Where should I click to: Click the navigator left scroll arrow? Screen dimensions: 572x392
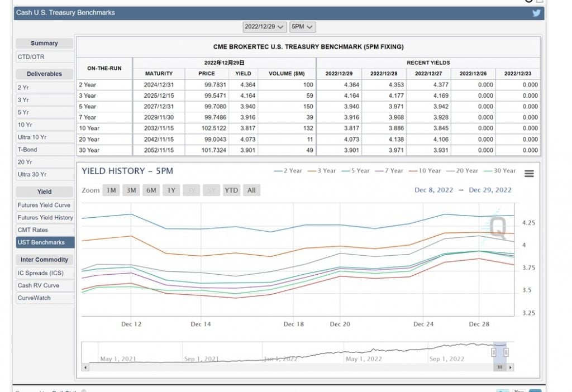[85, 367]
